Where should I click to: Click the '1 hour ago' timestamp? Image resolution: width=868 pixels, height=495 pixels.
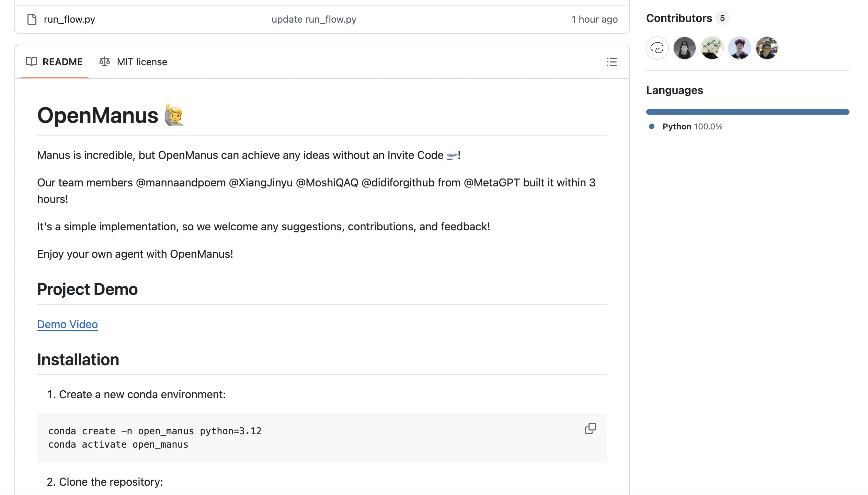[x=594, y=19]
